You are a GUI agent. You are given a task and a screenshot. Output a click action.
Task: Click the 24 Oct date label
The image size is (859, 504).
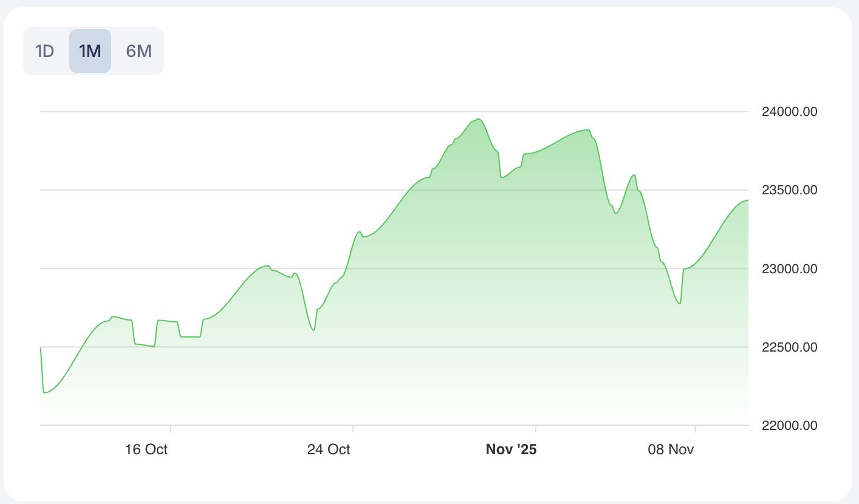329,449
